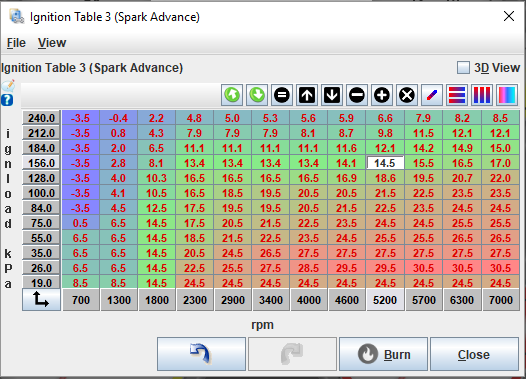Click the 7000 rpm column header

501,300
